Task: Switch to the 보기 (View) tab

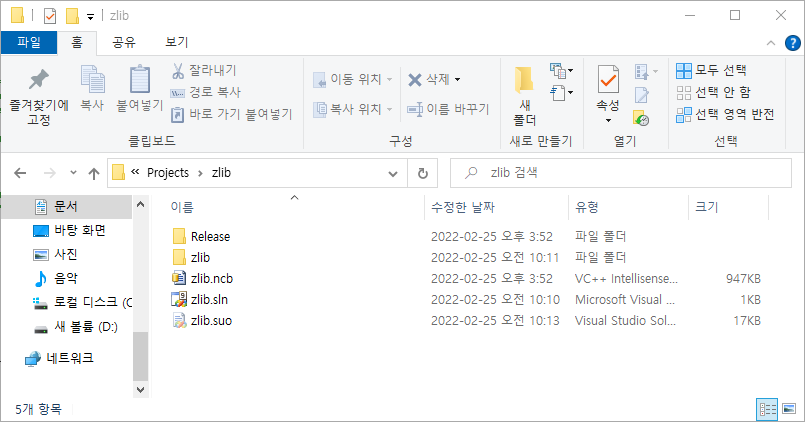Action: [177, 42]
